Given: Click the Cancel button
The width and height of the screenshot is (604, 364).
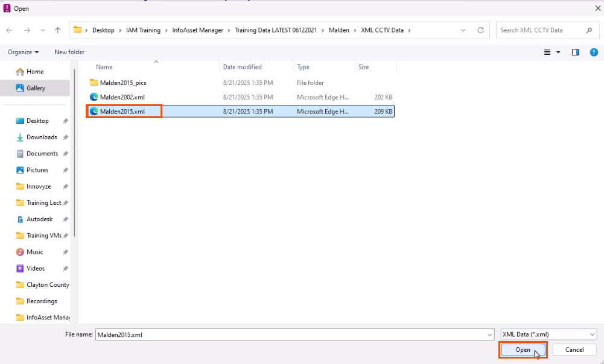Looking at the screenshot, I should coord(573,350).
